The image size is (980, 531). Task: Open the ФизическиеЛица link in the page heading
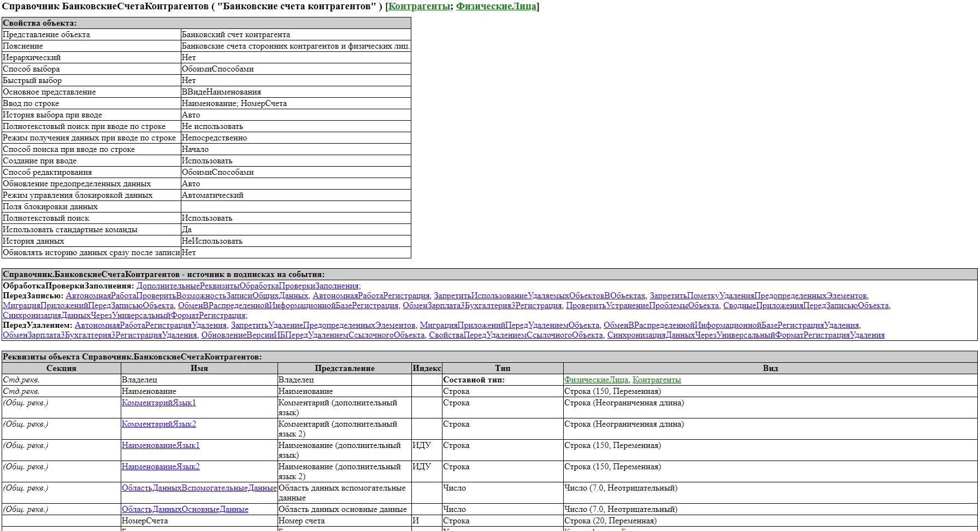coord(496,7)
